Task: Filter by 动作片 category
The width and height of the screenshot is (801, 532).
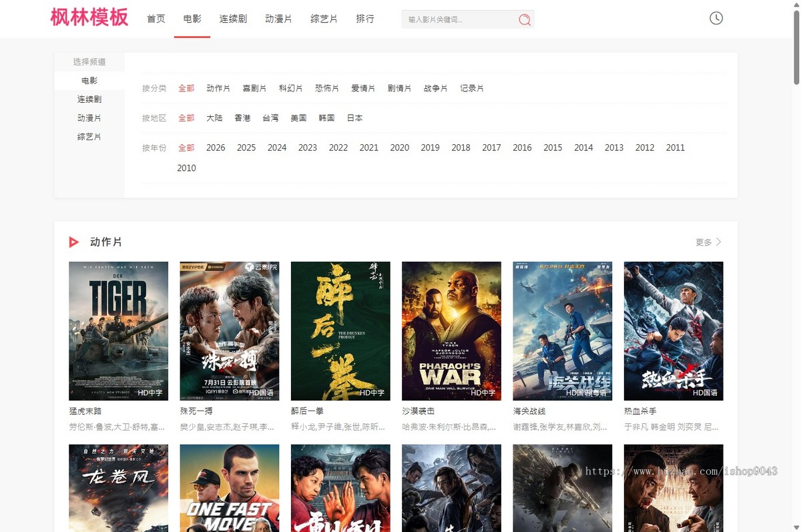Action: [x=218, y=88]
